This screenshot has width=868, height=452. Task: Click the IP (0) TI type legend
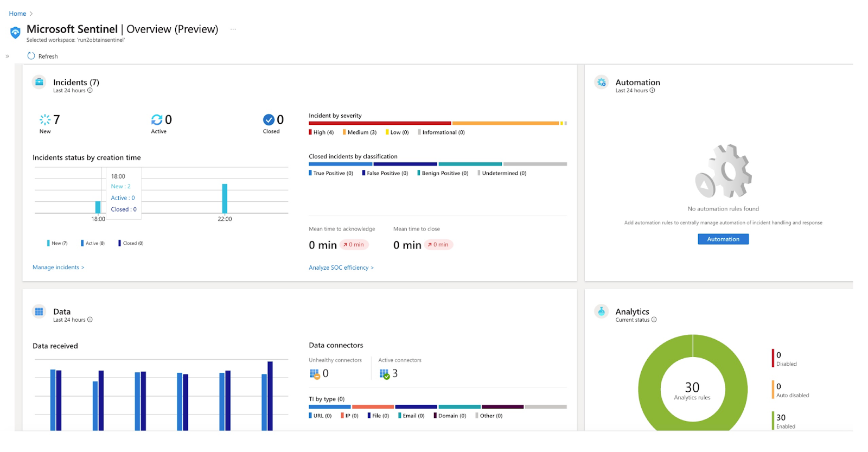[350, 416]
